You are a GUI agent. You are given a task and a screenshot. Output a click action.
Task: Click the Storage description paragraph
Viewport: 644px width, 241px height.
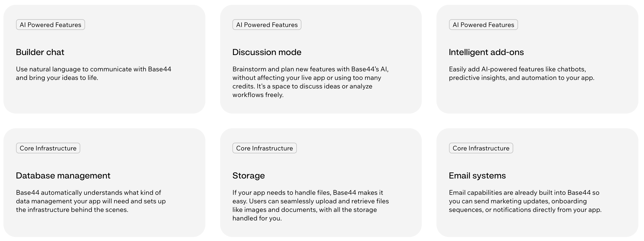310,205
